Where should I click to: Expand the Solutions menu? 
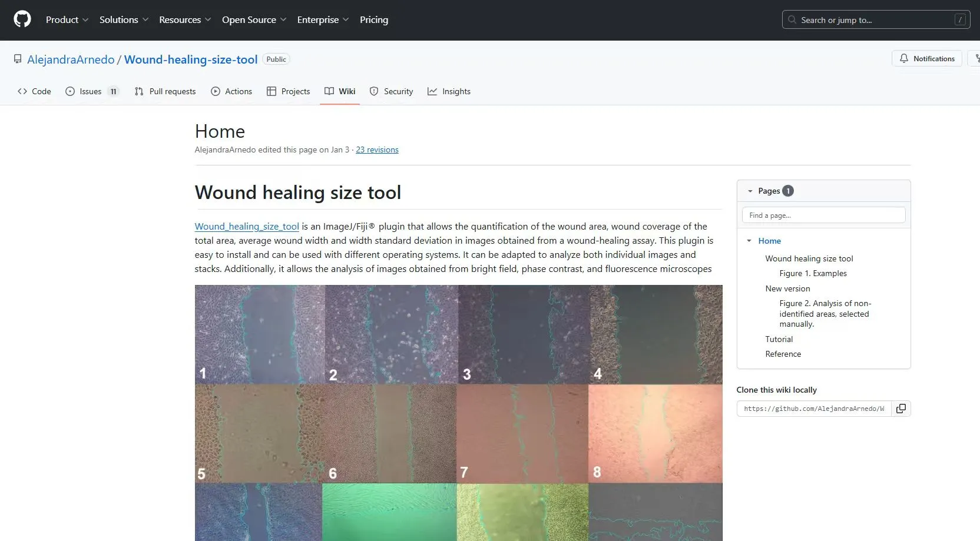click(124, 19)
